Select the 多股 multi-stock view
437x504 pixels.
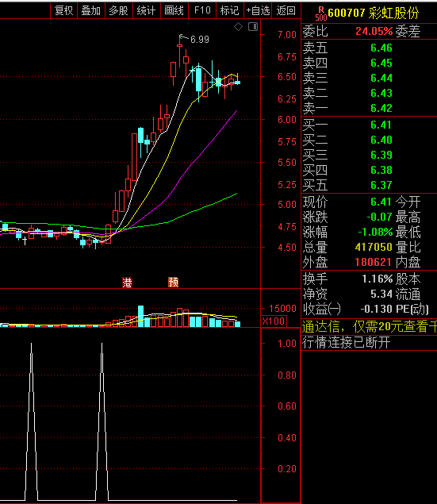pyautogui.click(x=118, y=10)
